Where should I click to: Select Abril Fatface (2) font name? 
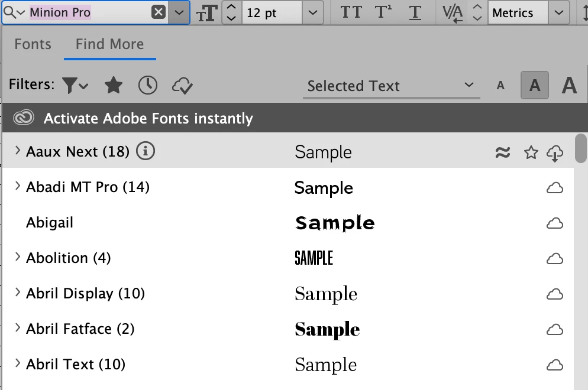coord(80,329)
